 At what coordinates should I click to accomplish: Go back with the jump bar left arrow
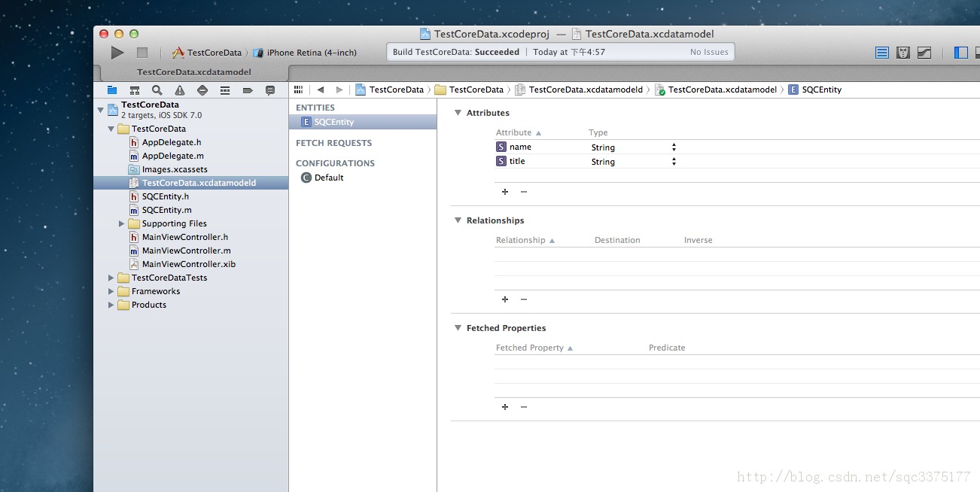[321, 90]
